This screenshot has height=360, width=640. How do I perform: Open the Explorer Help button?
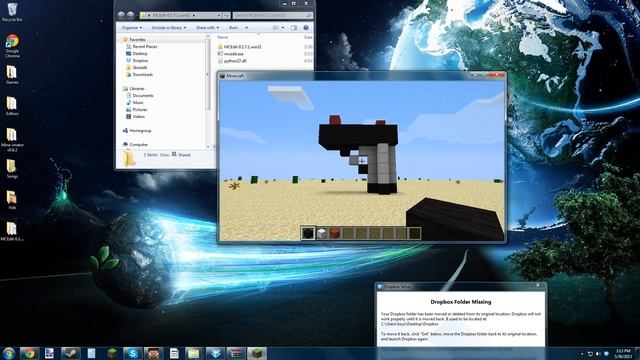coord(306,27)
